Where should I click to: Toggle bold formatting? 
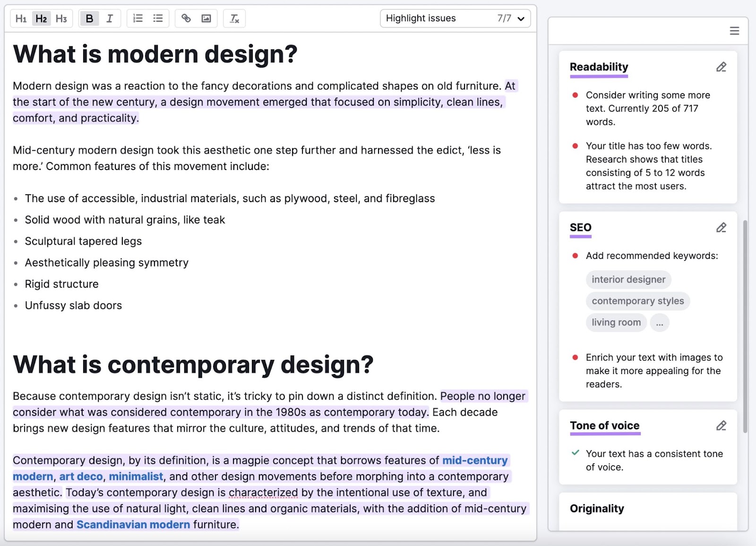pyautogui.click(x=89, y=18)
